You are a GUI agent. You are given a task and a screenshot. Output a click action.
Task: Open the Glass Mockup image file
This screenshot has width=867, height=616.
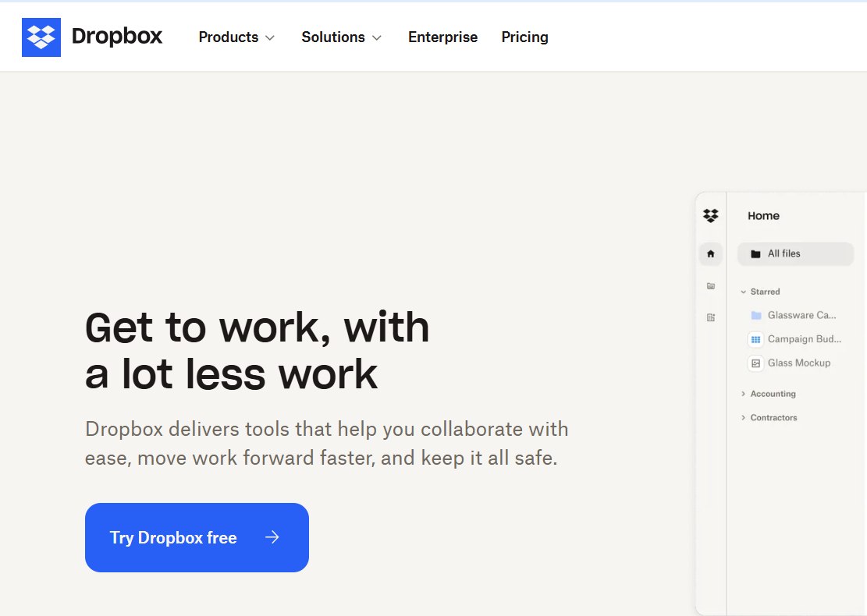tap(790, 363)
